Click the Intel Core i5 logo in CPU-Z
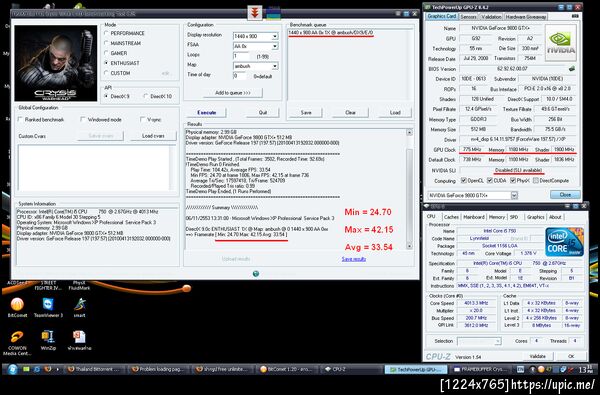This screenshot has width=600, height=395. coord(564,242)
